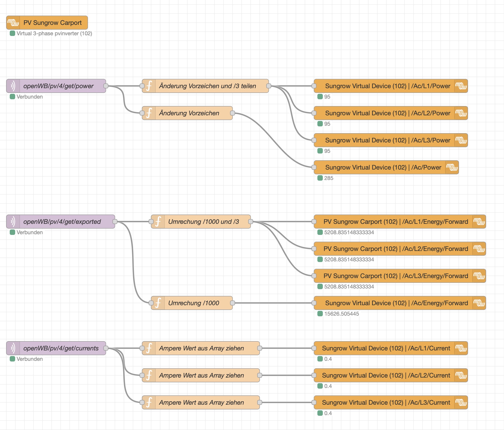Click MQTT icon on openWB/pv/4/get/power node
The width and height of the screenshot is (504, 430).
(x=13, y=86)
